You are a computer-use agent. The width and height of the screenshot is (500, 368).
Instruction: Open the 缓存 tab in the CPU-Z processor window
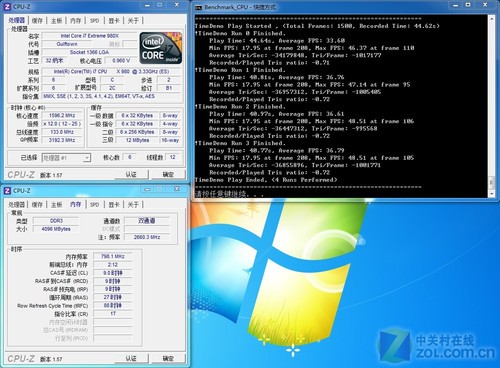(x=37, y=21)
